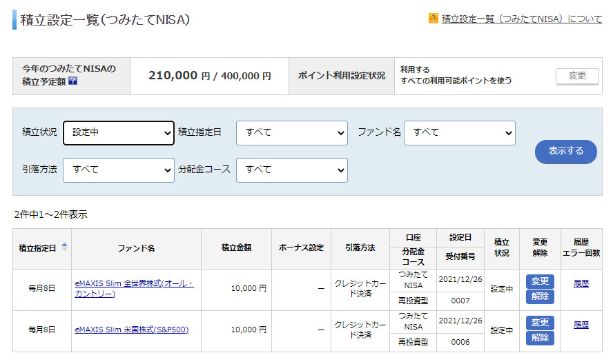Open the 積立設定一覧（つみたてNISA）について link
This screenshot has height=364, width=613.
521,19
